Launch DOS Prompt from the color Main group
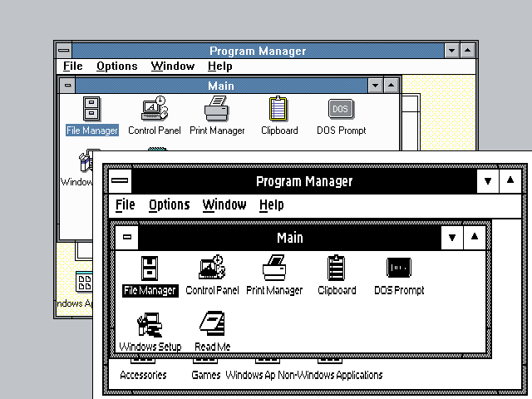The width and height of the screenshot is (532, 399). click(x=341, y=110)
